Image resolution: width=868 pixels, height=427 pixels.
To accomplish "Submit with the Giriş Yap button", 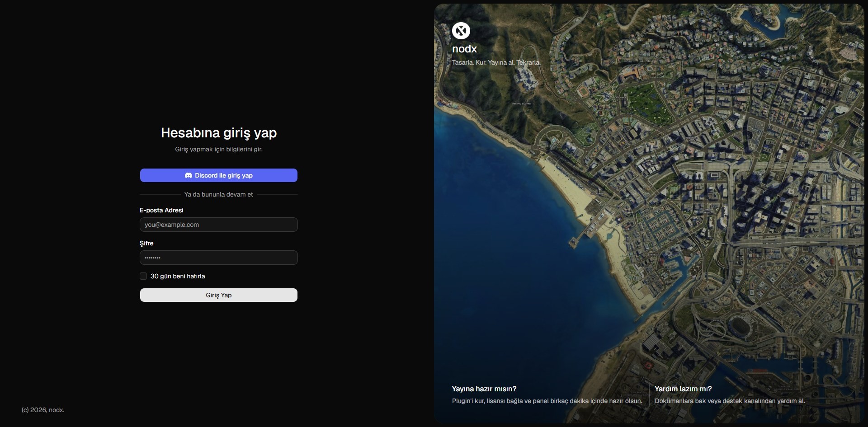I will (x=219, y=295).
